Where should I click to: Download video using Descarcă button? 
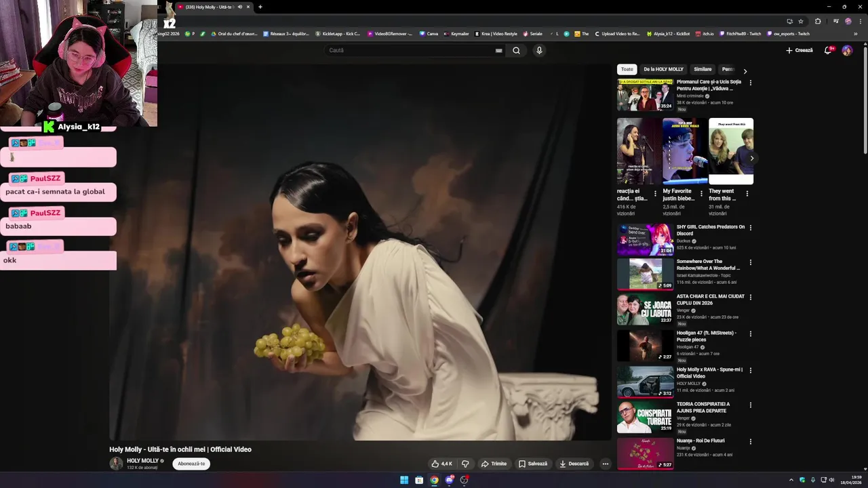(574, 464)
